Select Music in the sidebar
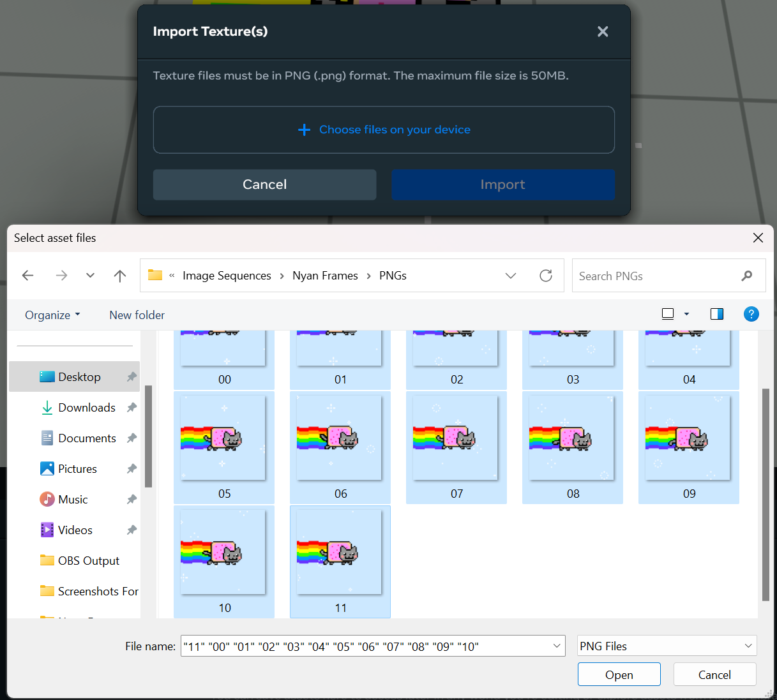 click(74, 499)
